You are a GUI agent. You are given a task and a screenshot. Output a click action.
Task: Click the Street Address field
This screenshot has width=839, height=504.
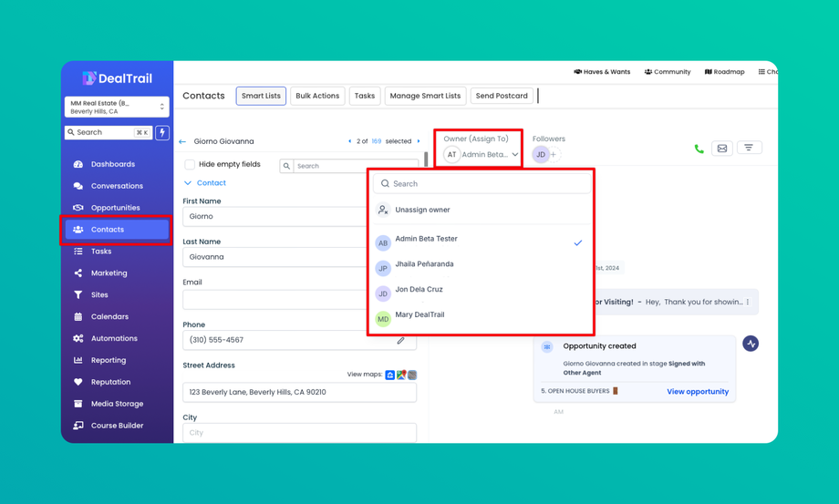pyautogui.click(x=300, y=392)
